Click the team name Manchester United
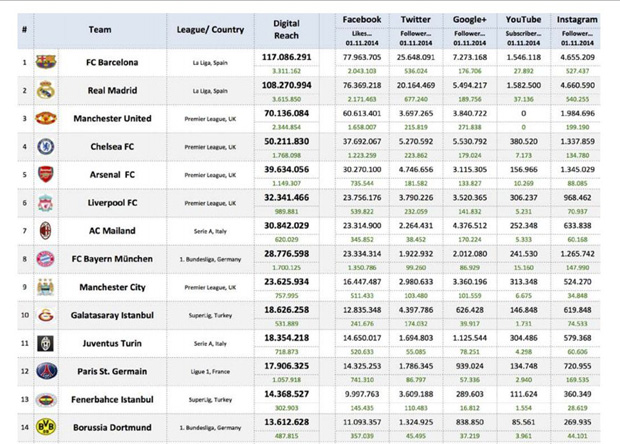 (x=112, y=119)
